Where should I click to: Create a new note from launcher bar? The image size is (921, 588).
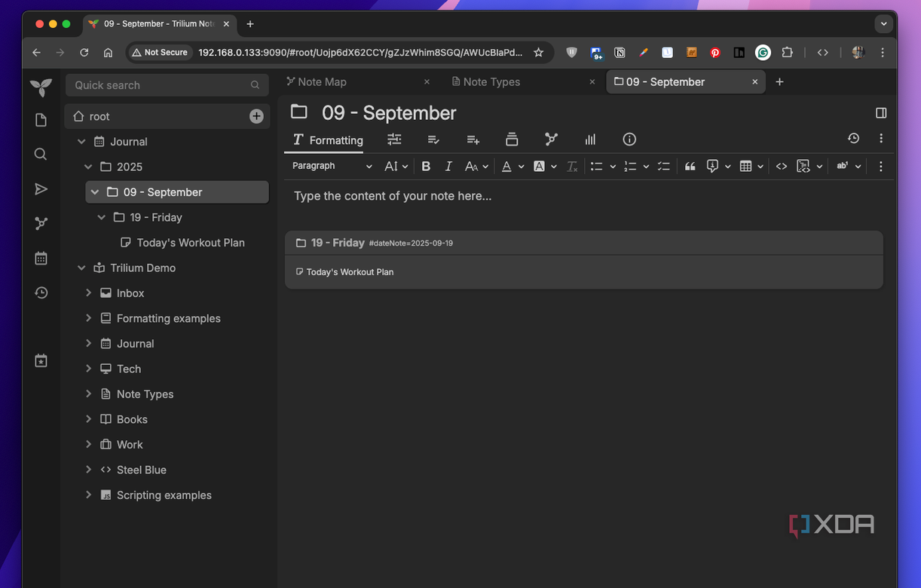pos(41,120)
